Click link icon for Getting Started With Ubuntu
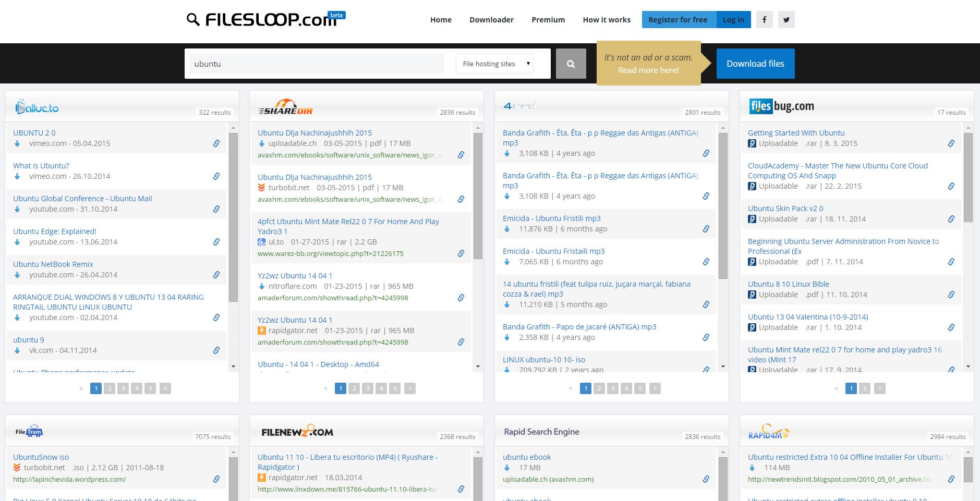This screenshot has height=501, width=980. (951, 143)
